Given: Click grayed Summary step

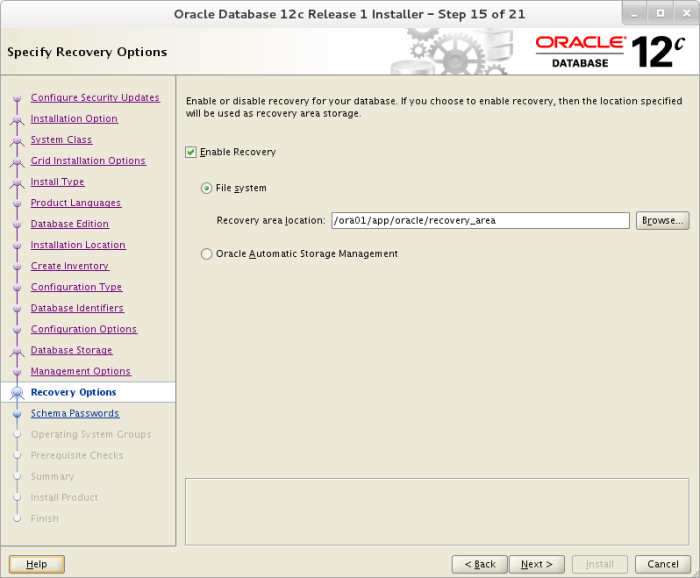Looking at the screenshot, I should tap(52, 476).
